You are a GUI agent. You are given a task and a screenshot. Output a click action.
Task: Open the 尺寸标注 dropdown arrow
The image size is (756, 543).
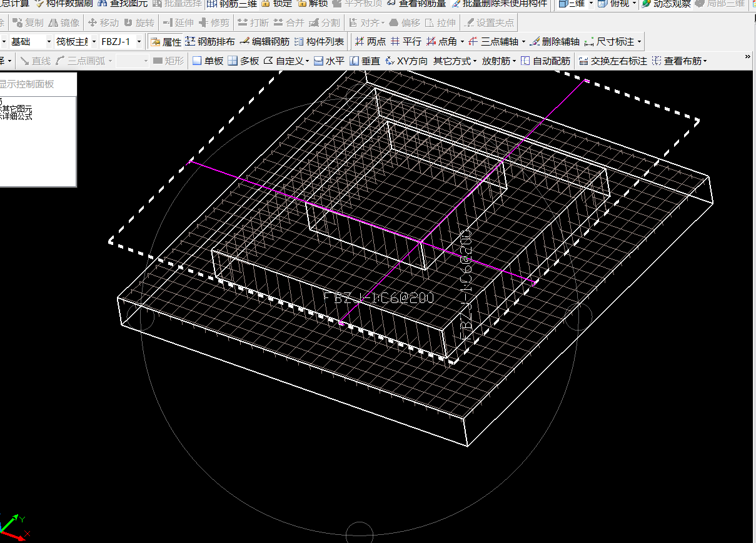click(x=639, y=42)
